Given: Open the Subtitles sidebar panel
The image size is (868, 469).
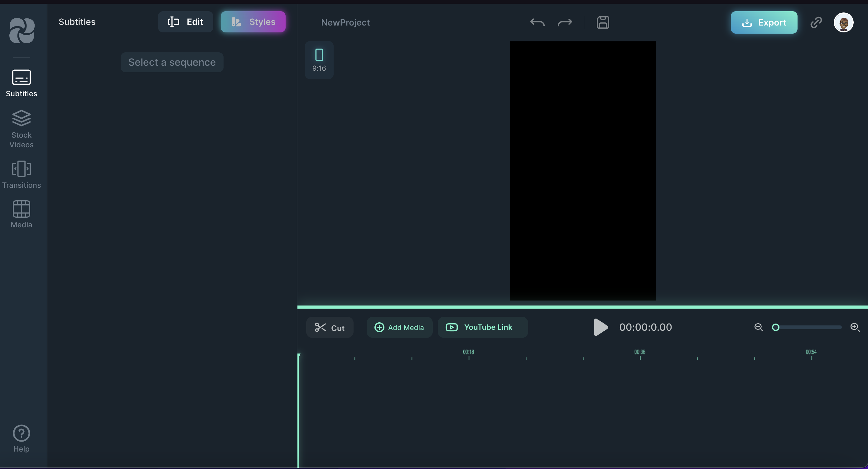Looking at the screenshot, I should [x=21, y=83].
